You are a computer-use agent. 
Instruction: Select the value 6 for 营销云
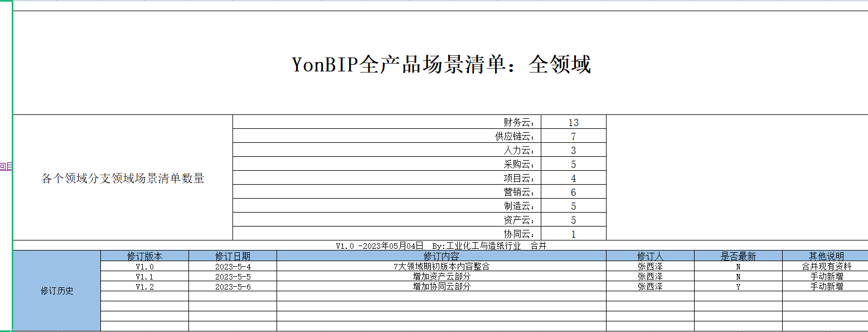574,192
